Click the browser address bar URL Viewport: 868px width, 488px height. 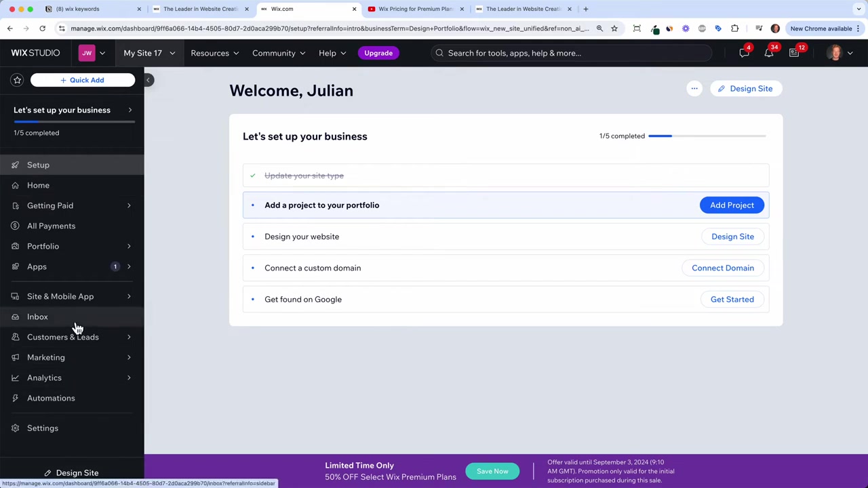[x=330, y=28]
